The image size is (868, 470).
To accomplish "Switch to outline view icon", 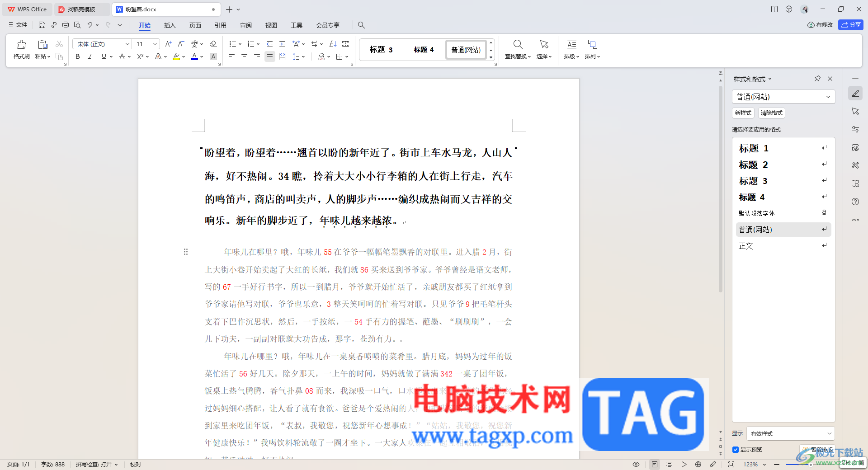I will (x=669, y=464).
